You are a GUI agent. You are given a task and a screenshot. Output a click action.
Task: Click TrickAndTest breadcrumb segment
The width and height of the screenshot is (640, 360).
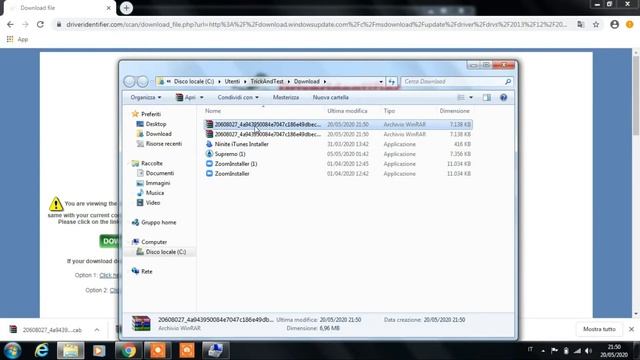tap(267, 82)
